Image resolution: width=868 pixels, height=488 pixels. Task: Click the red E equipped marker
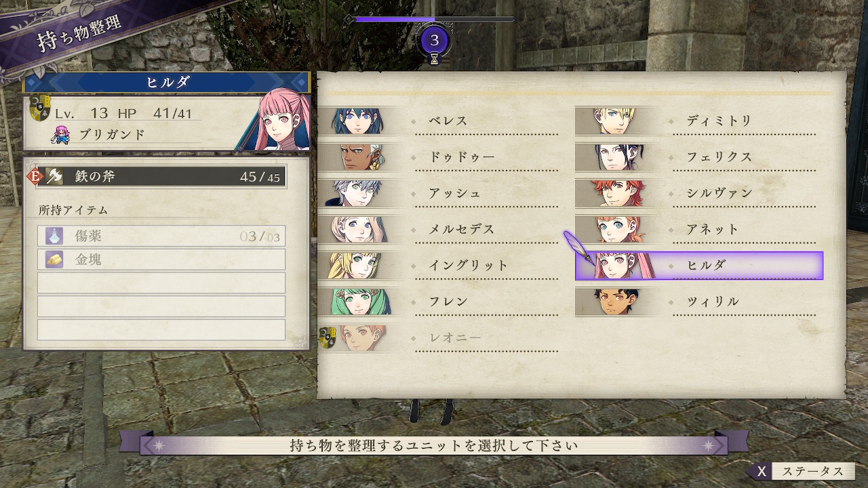[35, 177]
